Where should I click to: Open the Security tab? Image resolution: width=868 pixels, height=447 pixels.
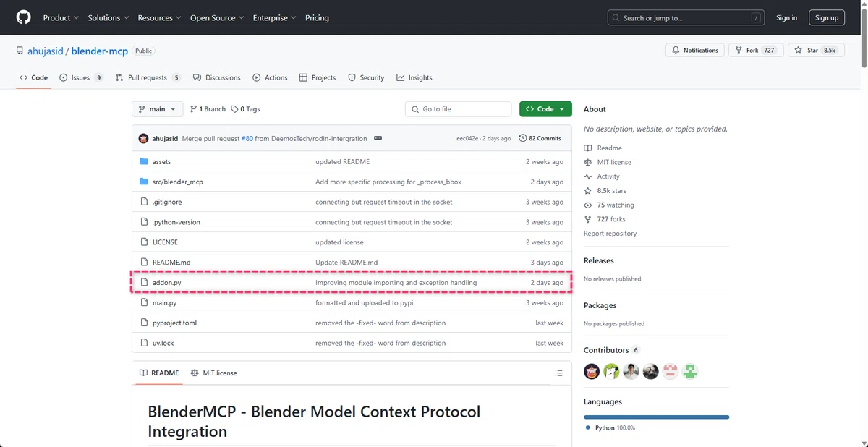click(x=366, y=77)
